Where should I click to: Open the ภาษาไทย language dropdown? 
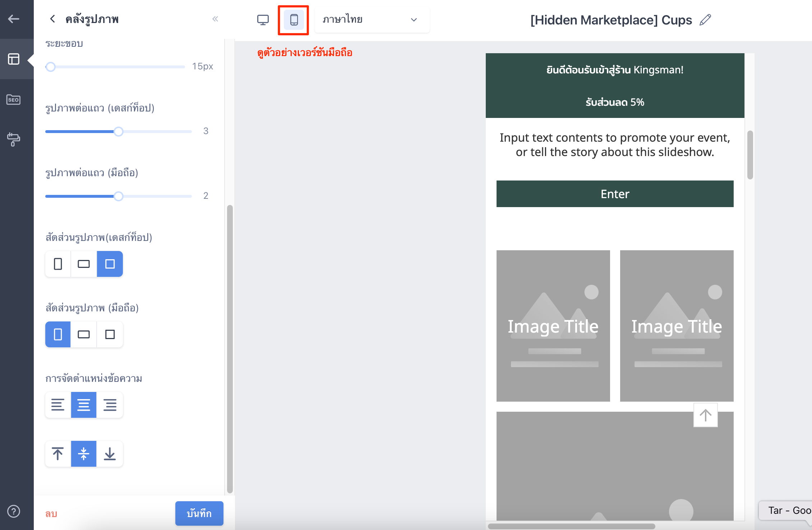pyautogui.click(x=372, y=20)
